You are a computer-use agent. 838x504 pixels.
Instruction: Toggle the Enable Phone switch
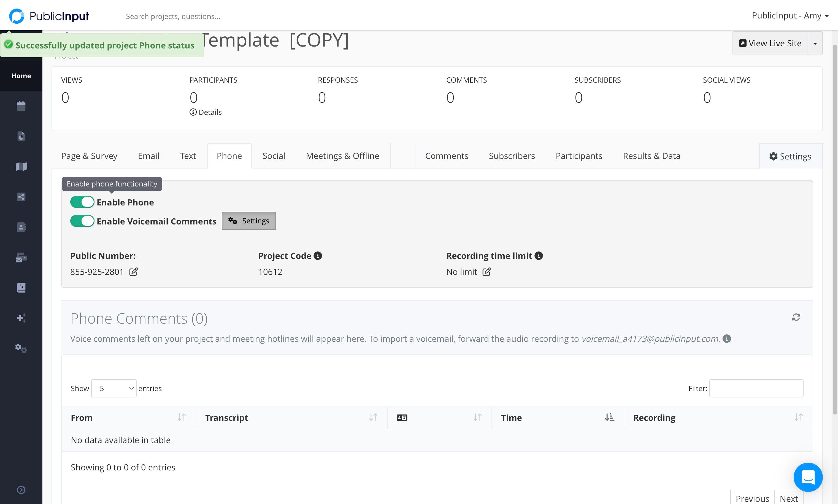[82, 202]
